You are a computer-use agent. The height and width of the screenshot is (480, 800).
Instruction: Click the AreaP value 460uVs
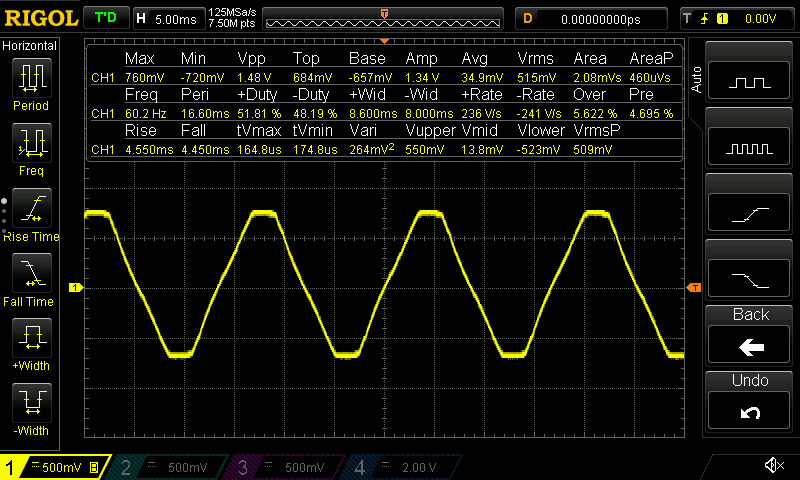[650, 78]
